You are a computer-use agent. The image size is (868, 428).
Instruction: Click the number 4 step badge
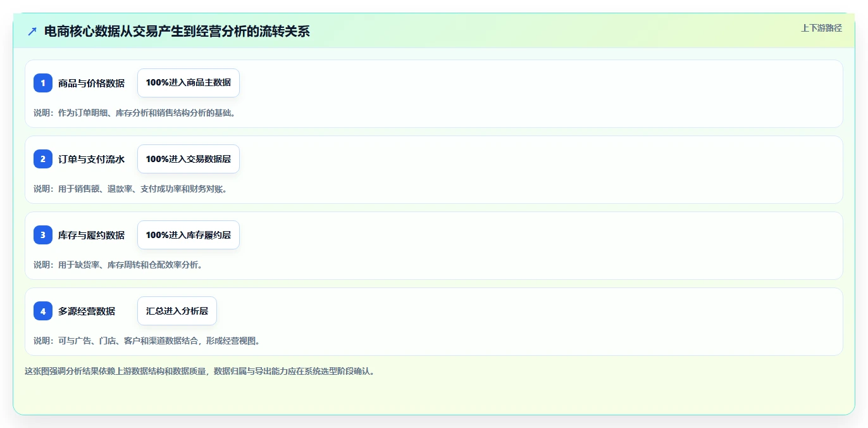(43, 311)
